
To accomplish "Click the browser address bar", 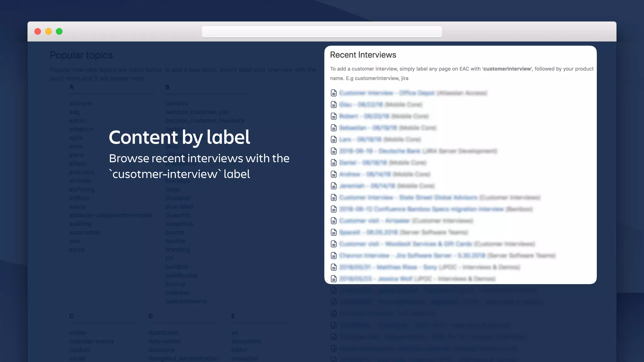I will click(322, 32).
